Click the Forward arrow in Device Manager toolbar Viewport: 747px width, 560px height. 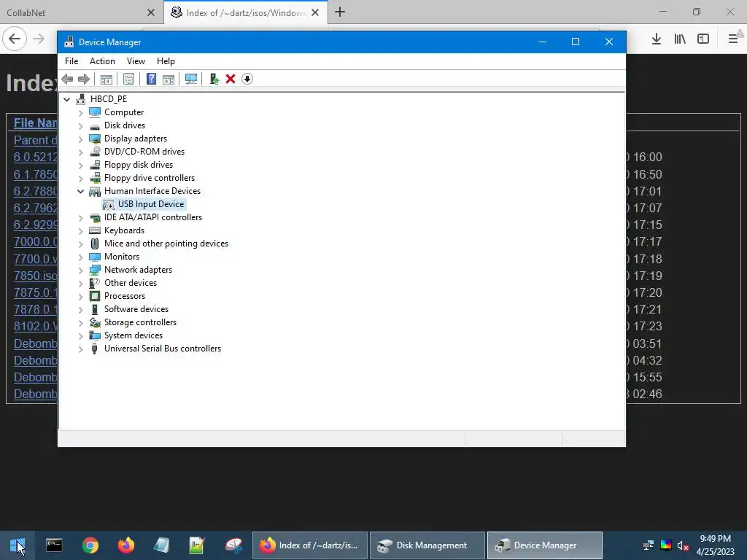coord(84,79)
